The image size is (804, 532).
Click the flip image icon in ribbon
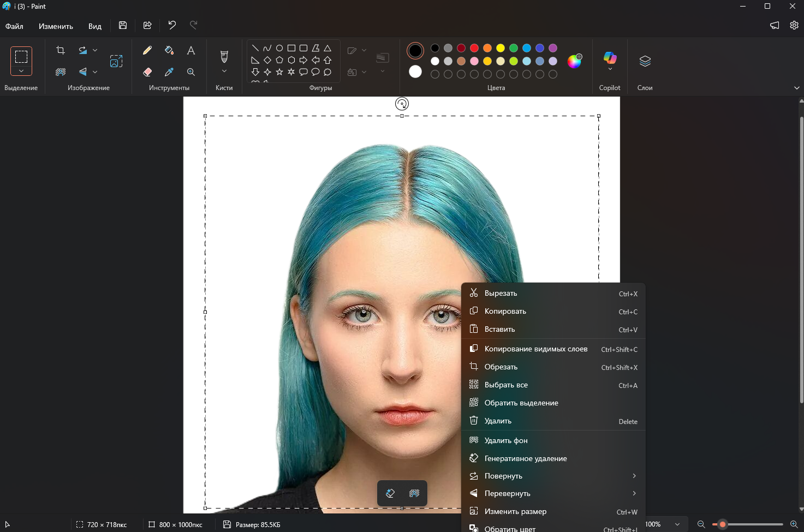tap(82, 71)
